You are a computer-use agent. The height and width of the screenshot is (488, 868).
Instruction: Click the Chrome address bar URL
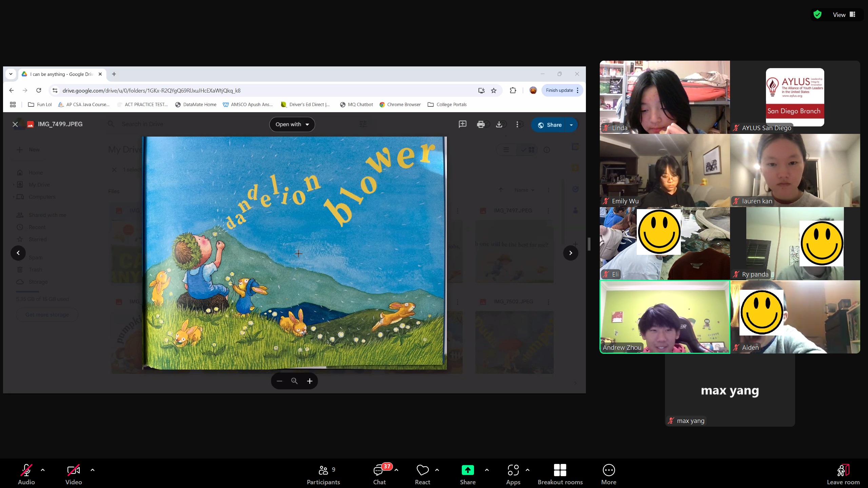(151, 90)
